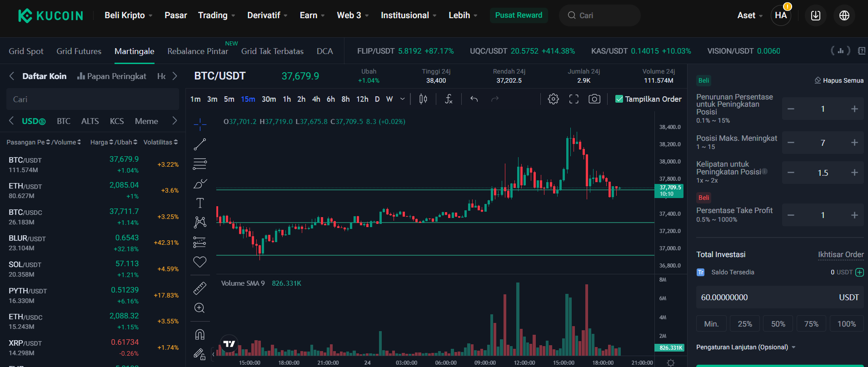Switch to the DCA tab
This screenshot has width=868, height=367.
click(325, 51)
